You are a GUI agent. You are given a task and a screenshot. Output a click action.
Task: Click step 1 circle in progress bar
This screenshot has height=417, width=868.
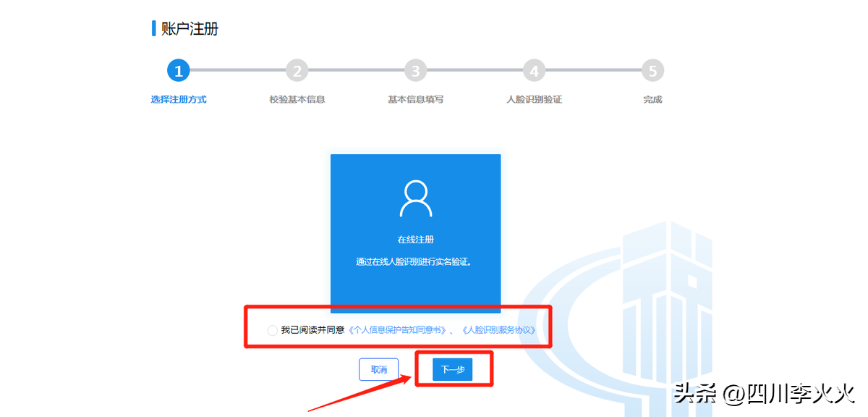[178, 71]
